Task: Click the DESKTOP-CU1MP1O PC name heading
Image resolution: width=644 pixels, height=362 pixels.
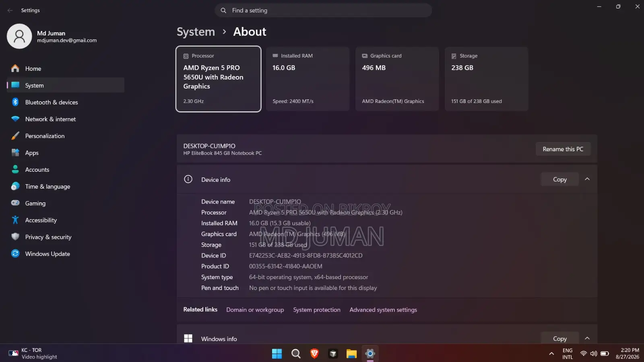Action: click(x=209, y=146)
